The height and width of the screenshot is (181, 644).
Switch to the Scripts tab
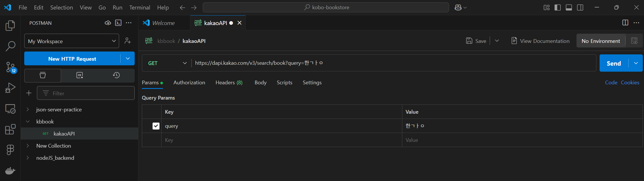[x=284, y=83]
